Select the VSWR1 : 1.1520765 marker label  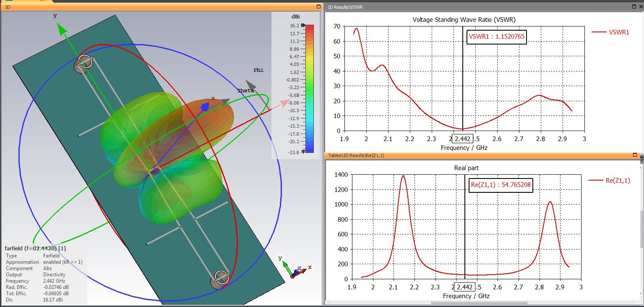496,36
